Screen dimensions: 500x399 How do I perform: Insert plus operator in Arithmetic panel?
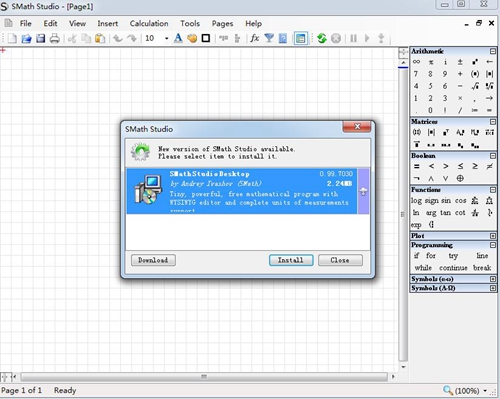pyautogui.click(x=460, y=74)
